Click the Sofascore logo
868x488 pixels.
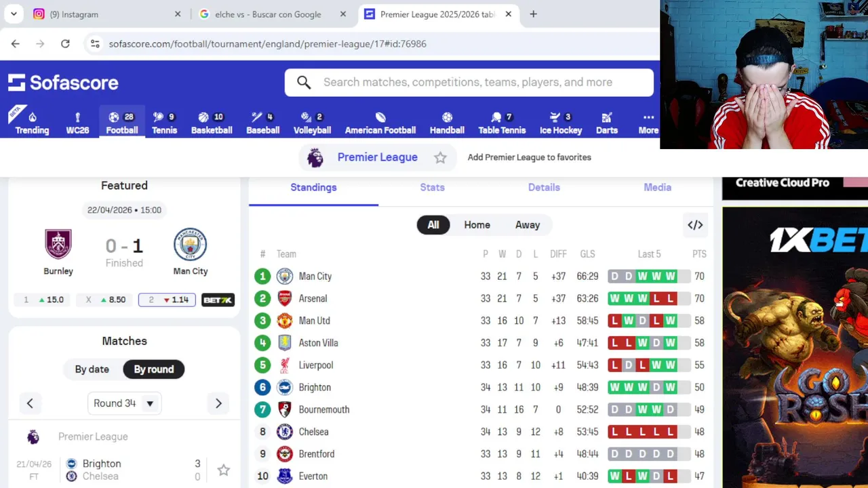63,83
